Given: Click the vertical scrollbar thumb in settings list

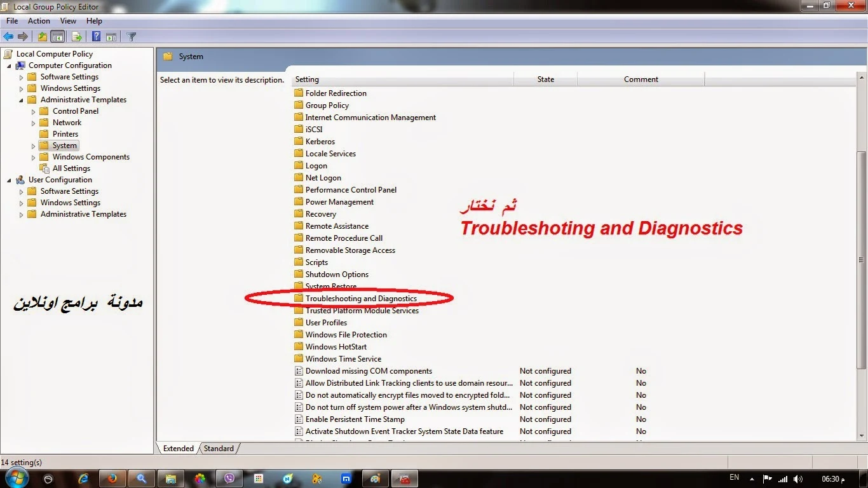Looking at the screenshot, I should click(x=862, y=260).
